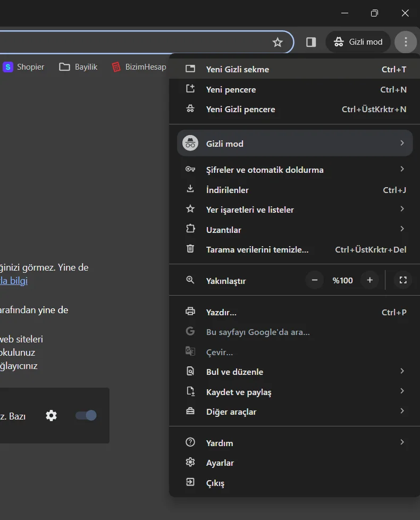Restore down the browser window

coord(375,13)
